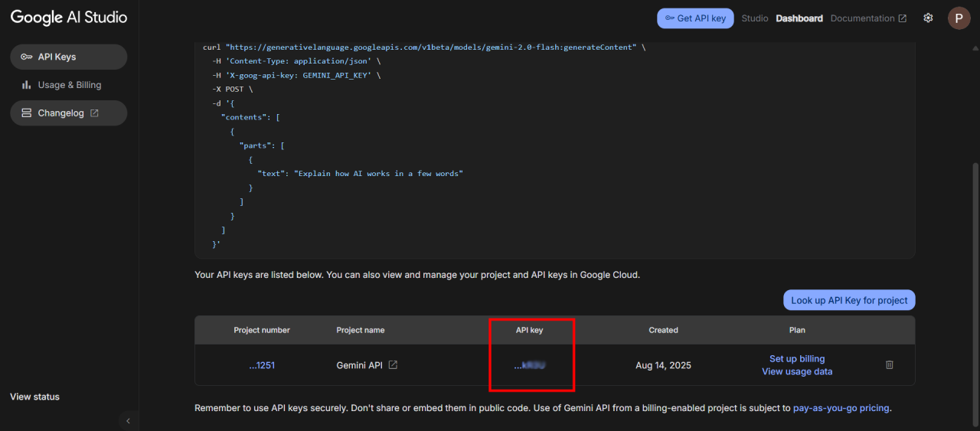Image resolution: width=980 pixels, height=431 pixels.
Task: Open Changelog in the sidebar
Action: (68, 113)
